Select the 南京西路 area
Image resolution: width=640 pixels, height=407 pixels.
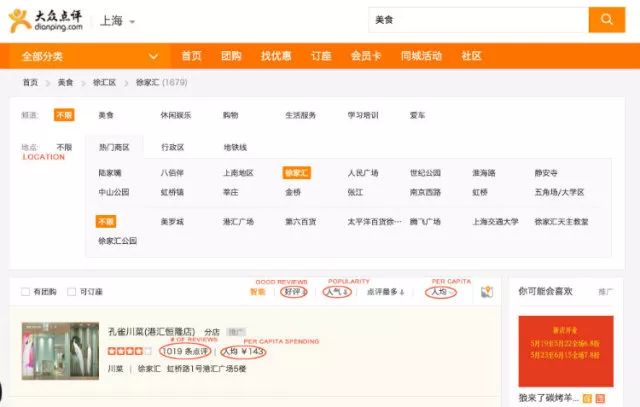click(x=425, y=192)
